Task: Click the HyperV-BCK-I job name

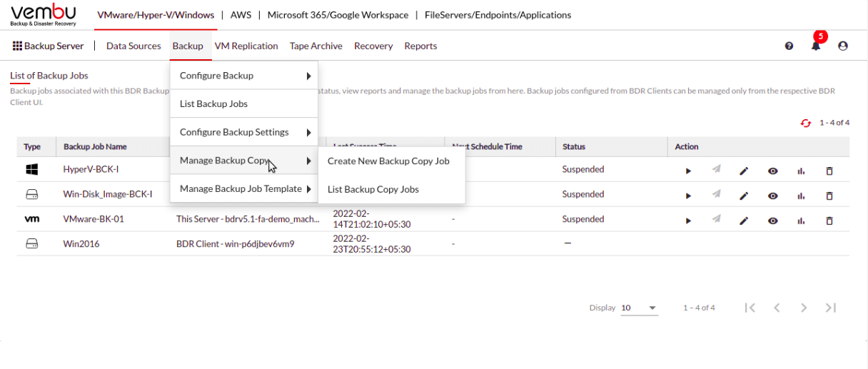Action: point(91,169)
